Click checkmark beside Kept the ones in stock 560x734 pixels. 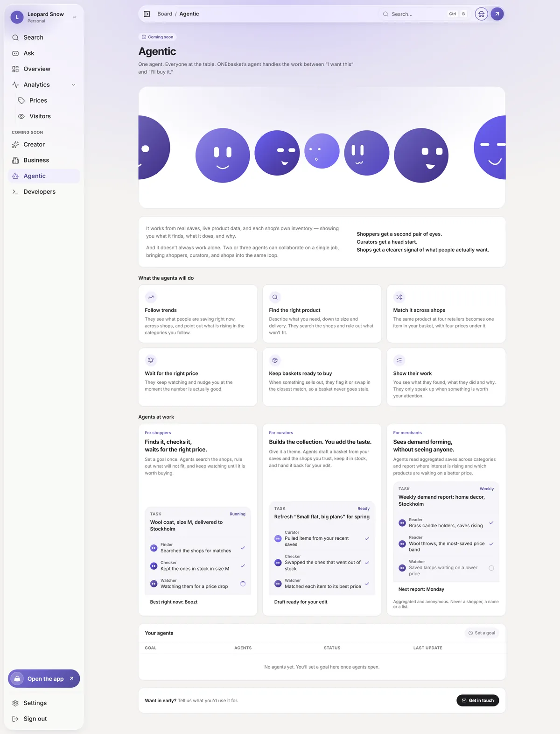pos(243,566)
